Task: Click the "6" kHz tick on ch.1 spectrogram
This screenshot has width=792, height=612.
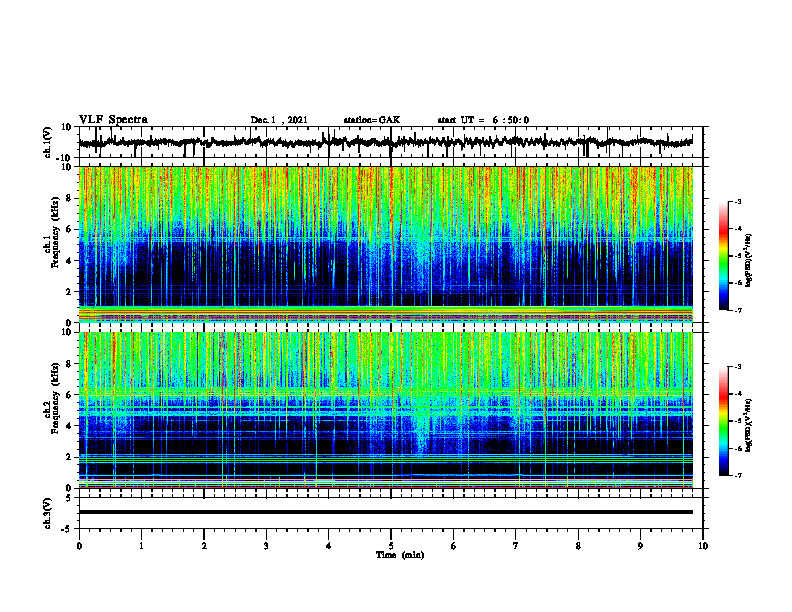Action: point(69,229)
